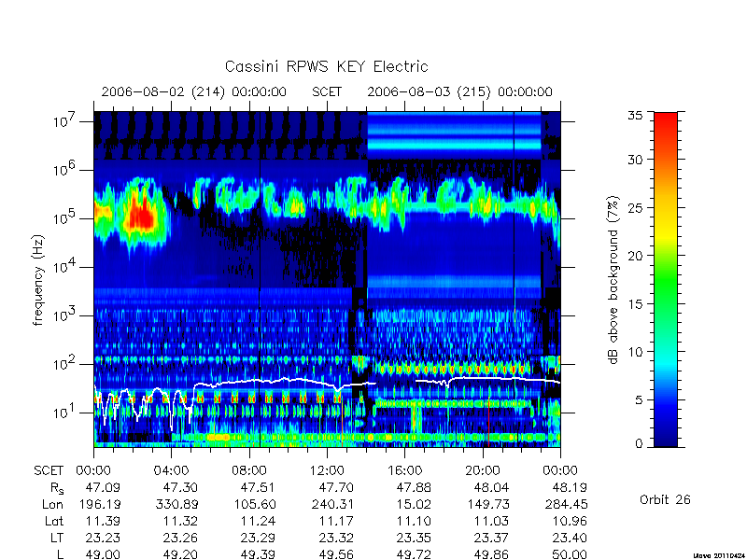Click the Lon value 330.89

176,504
